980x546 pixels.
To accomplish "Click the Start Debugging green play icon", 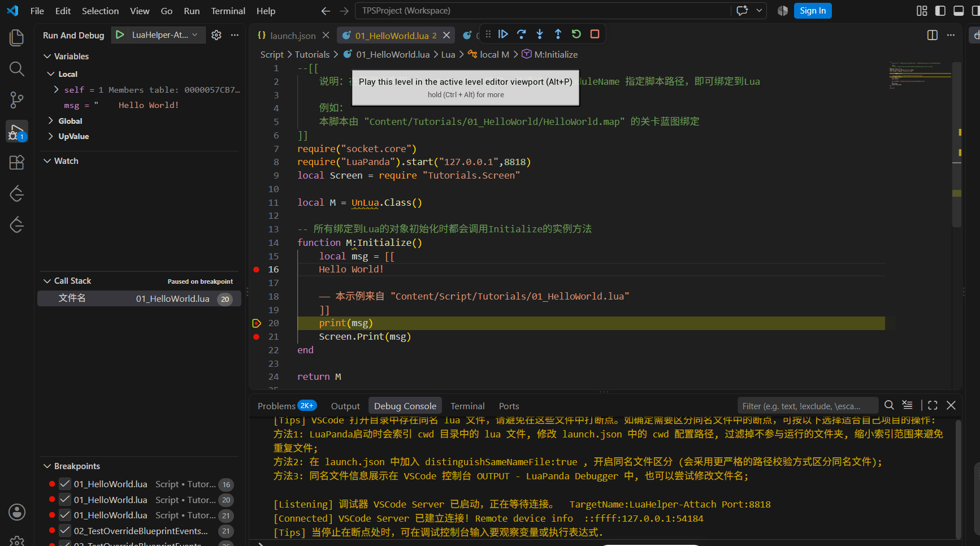I will pos(120,35).
